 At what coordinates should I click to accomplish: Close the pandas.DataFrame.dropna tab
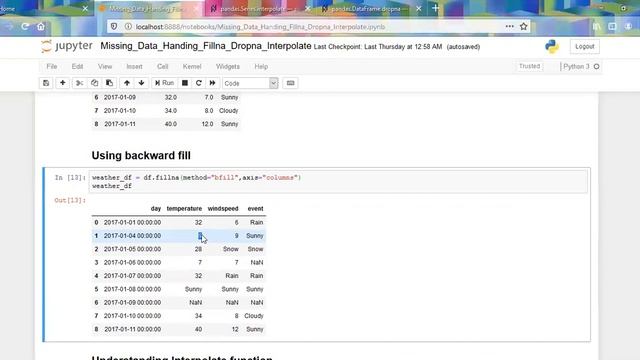(x=418, y=9)
